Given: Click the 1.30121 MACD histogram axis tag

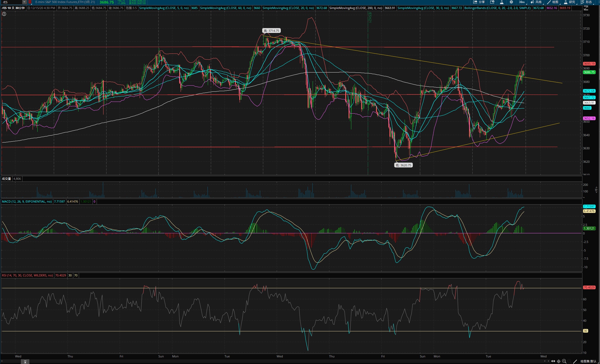Looking at the screenshot, I should 589,228.
